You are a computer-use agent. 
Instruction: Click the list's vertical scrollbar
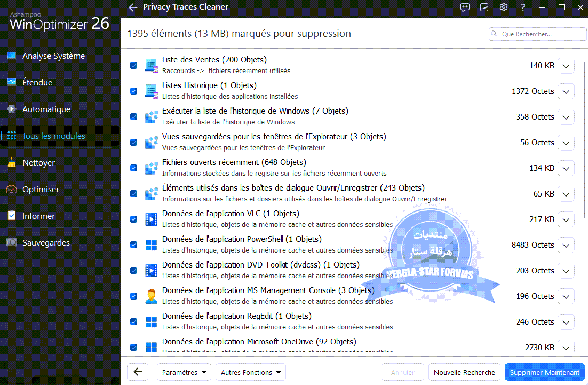click(x=585, y=139)
